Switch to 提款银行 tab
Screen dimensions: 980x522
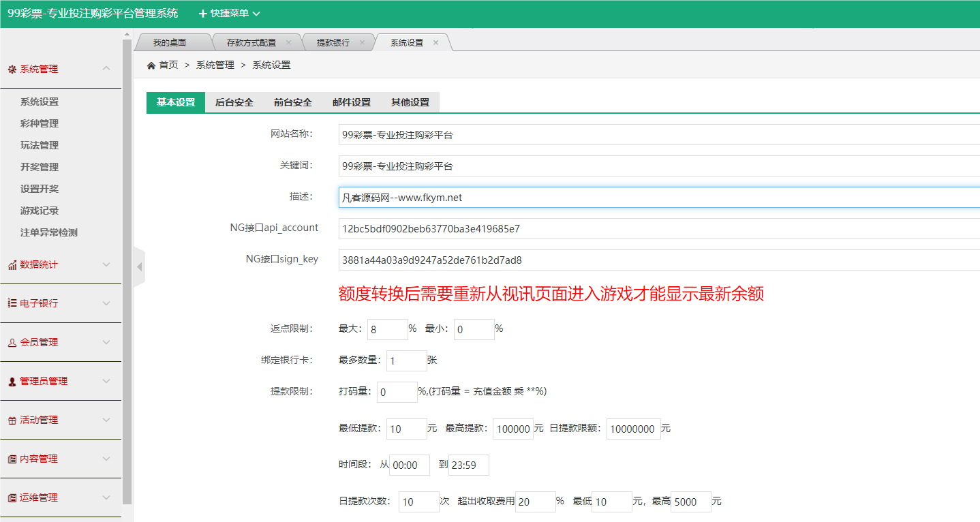[333, 42]
